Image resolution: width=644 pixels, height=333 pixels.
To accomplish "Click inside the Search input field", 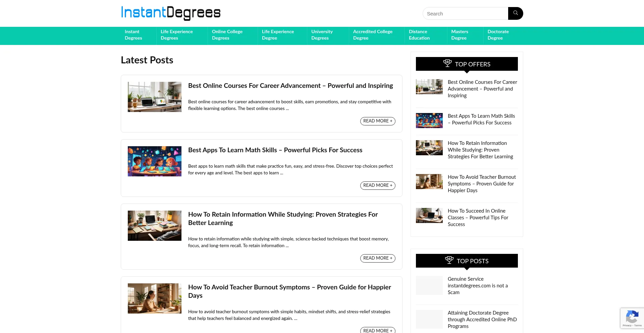I will (x=465, y=13).
